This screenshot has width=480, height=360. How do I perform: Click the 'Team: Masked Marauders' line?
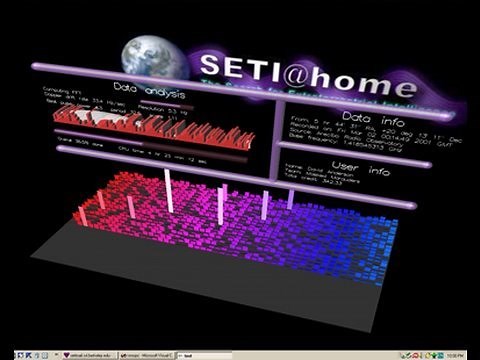pyautogui.click(x=322, y=175)
